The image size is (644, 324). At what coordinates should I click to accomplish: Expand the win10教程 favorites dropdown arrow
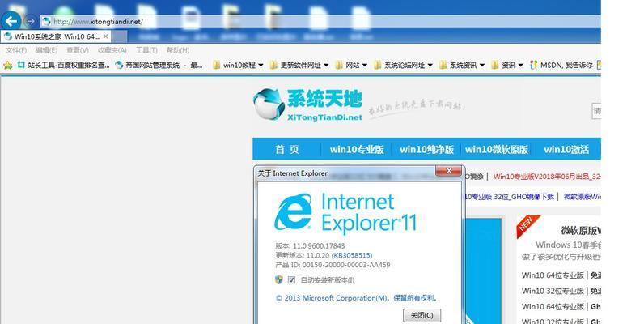tap(261, 66)
